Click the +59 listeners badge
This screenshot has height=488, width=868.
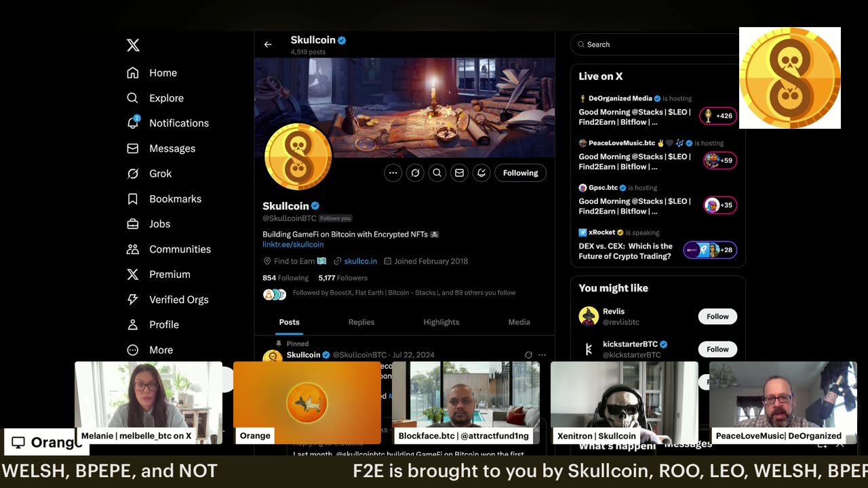tap(719, 161)
